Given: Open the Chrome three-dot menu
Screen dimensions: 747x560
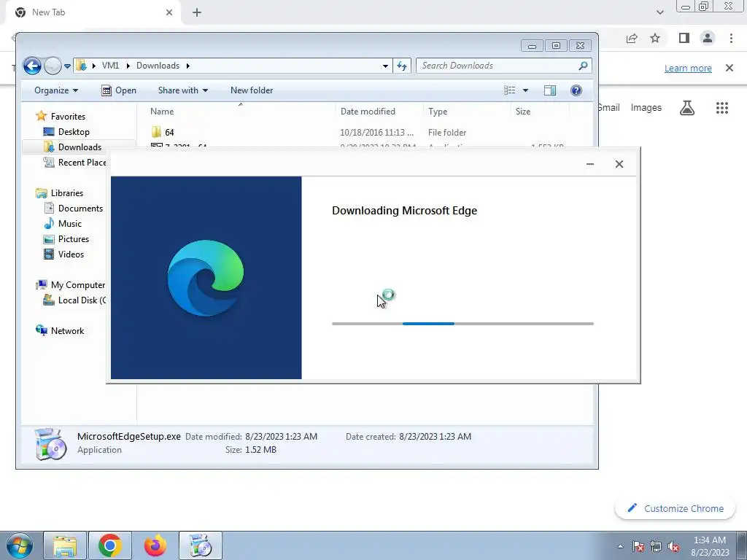Looking at the screenshot, I should tap(731, 38).
